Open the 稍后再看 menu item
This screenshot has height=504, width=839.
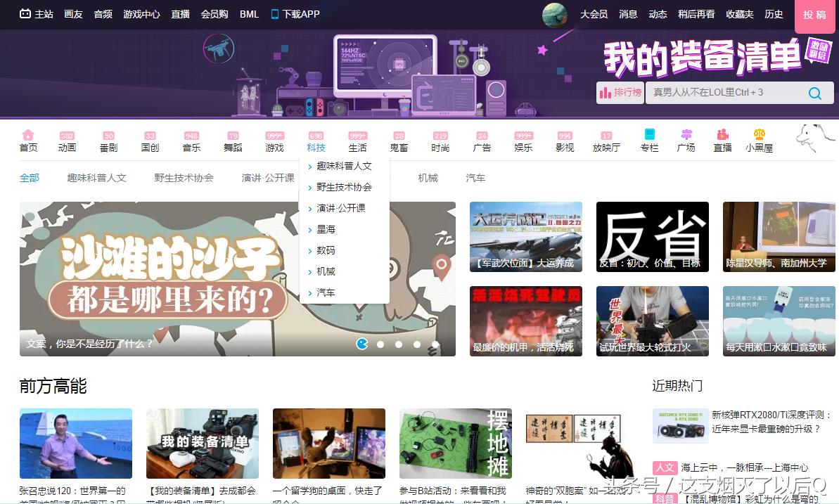697,14
